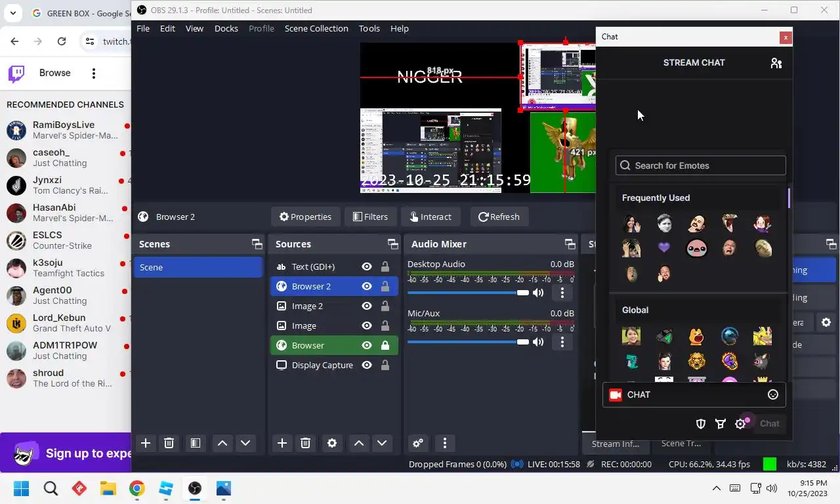
Task: Pop out the Audio Mixer dock
Action: 570,244
